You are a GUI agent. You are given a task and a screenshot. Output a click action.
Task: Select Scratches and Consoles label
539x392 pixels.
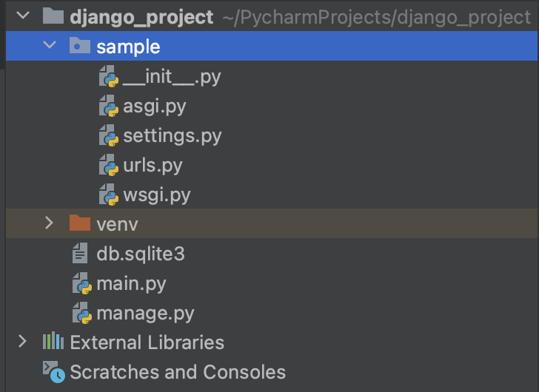tap(178, 372)
